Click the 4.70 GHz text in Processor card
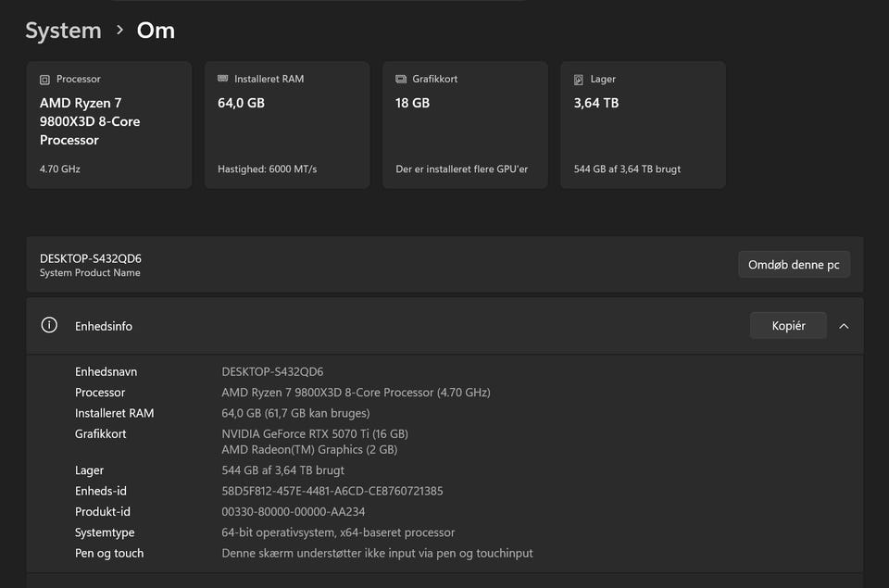 coord(60,169)
